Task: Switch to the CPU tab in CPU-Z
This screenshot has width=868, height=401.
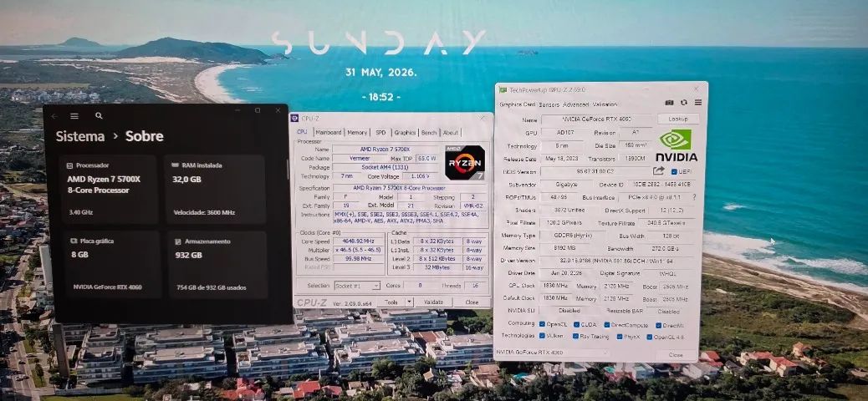Action: (302, 132)
